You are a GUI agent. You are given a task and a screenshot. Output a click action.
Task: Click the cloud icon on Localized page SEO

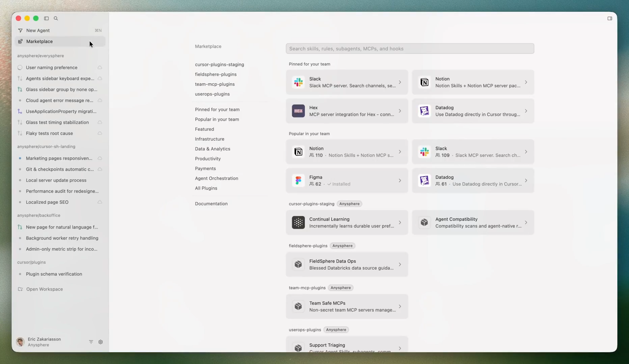[100, 202]
